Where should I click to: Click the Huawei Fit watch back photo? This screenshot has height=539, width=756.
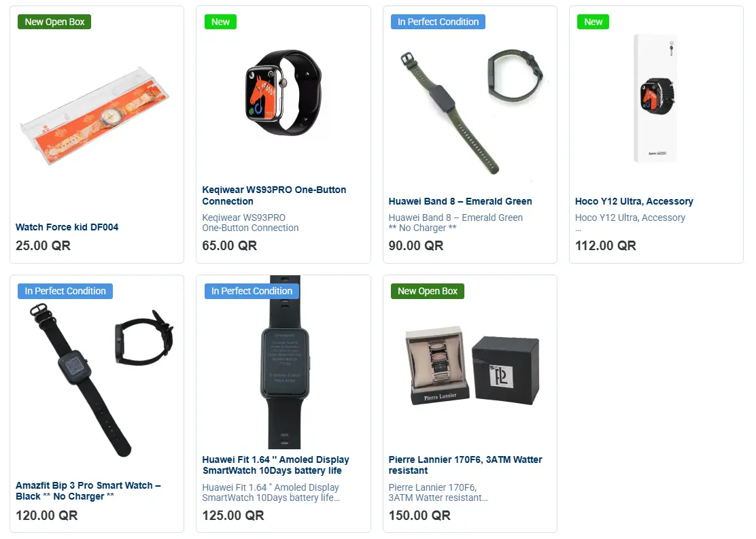coord(284,362)
